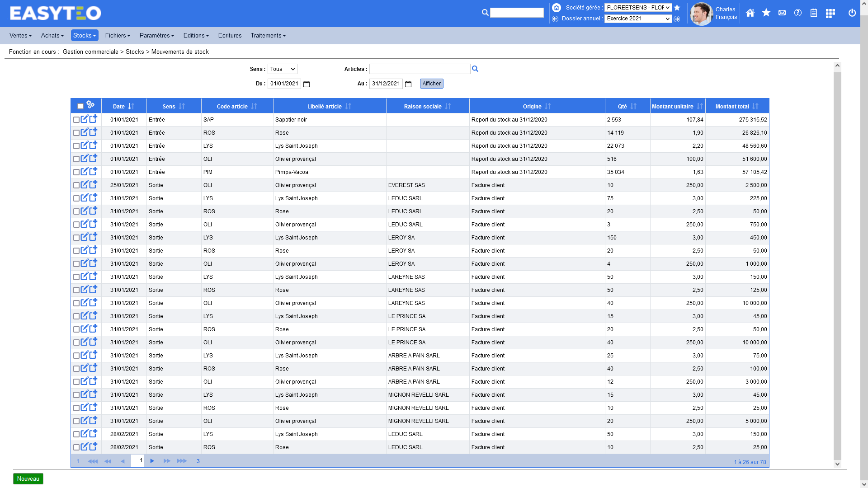This screenshot has width=868, height=488.
Task: Open the Sens dropdown filter
Action: click(x=282, y=69)
